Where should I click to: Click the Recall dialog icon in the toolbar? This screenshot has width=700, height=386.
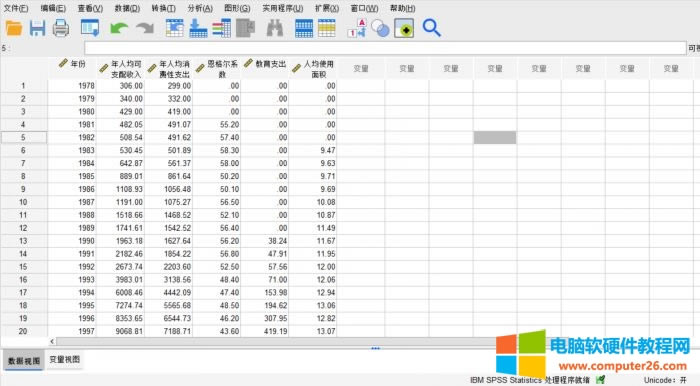pos(90,28)
